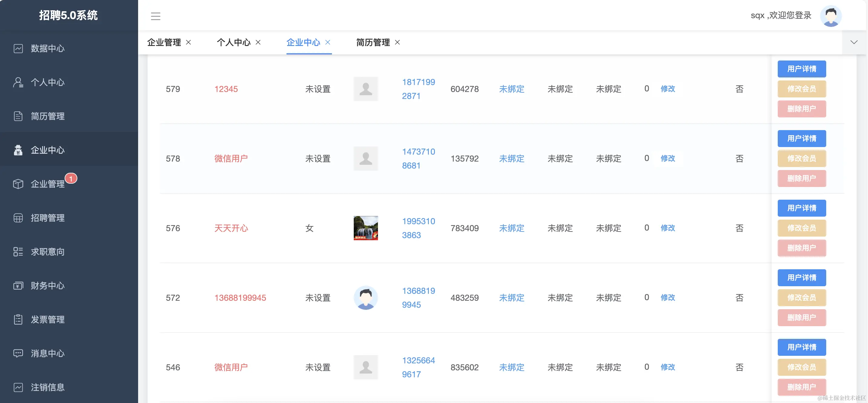Screen dimensions: 868x403
Task: Click the 个人中心 person icon in sidebar
Action: (x=18, y=83)
